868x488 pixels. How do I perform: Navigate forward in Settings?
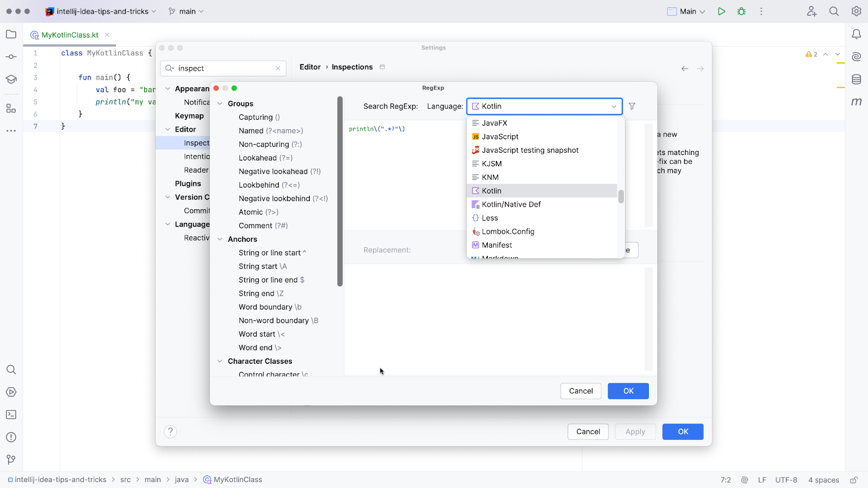[x=700, y=69]
